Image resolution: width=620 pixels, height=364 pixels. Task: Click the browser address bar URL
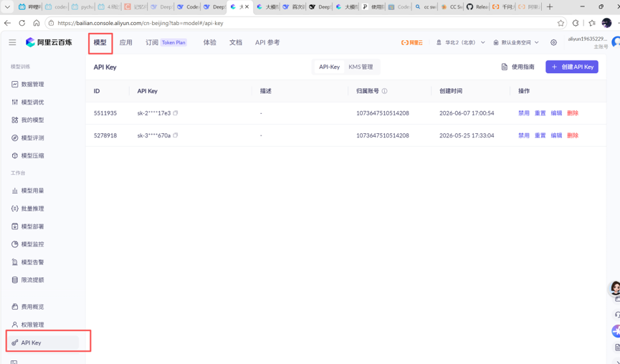coord(140,23)
